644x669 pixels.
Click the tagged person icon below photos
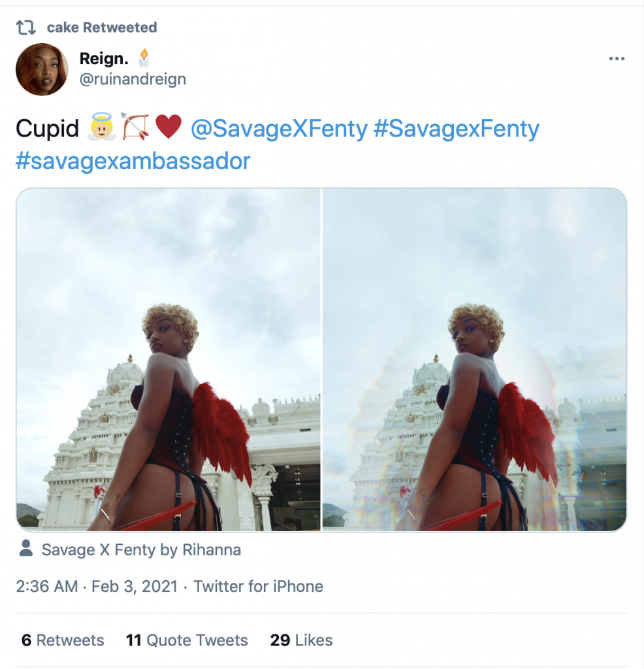tap(26, 549)
